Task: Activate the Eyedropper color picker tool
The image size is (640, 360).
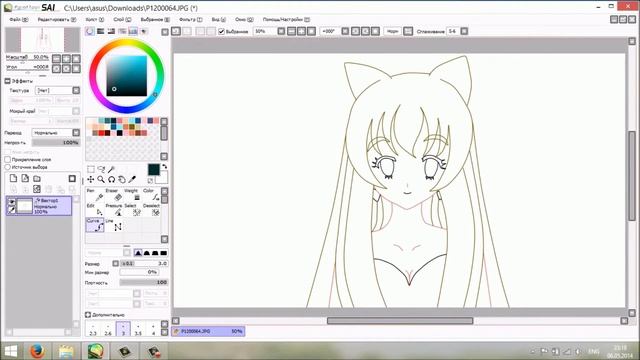Action: [x=132, y=179]
